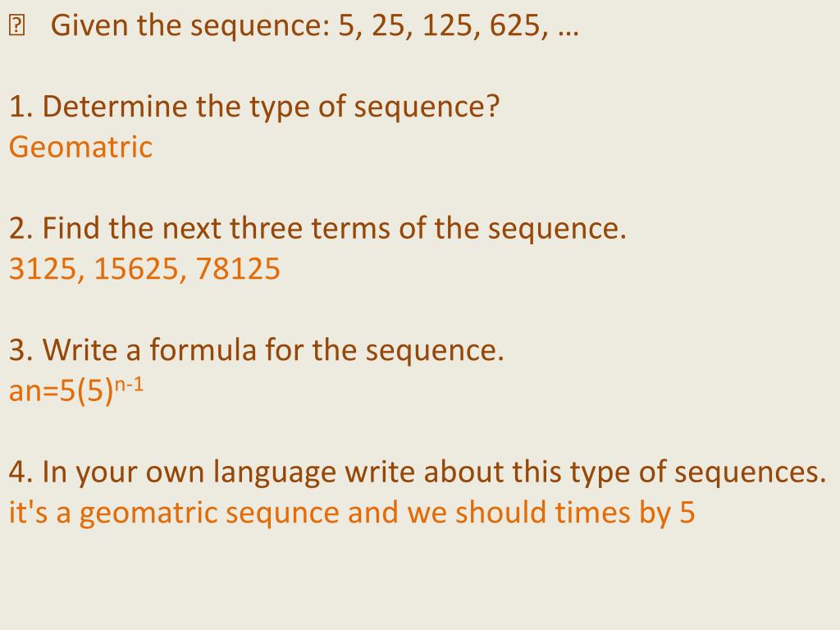Select the answer term 78125

point(238,268)
